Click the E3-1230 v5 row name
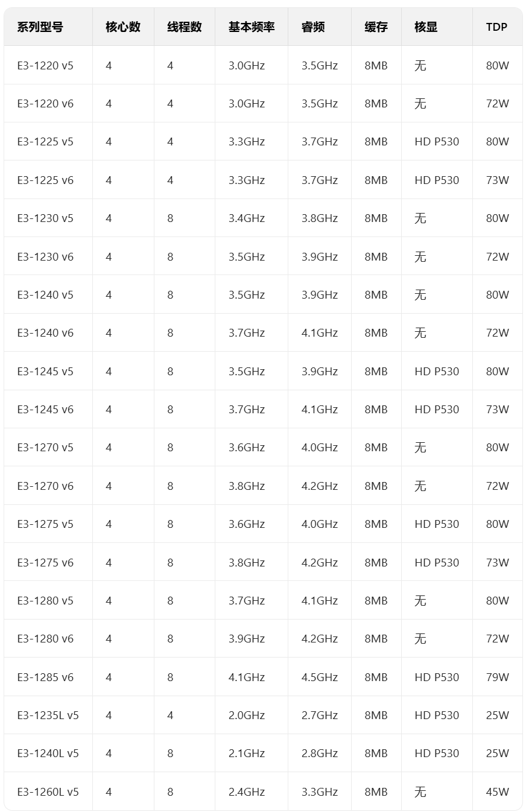 click(45, 218)
